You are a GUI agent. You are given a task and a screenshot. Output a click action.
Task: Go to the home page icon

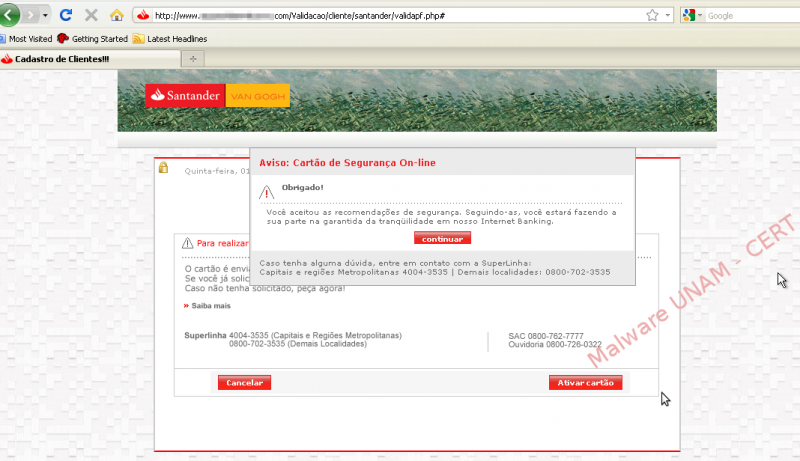point(116,15)
